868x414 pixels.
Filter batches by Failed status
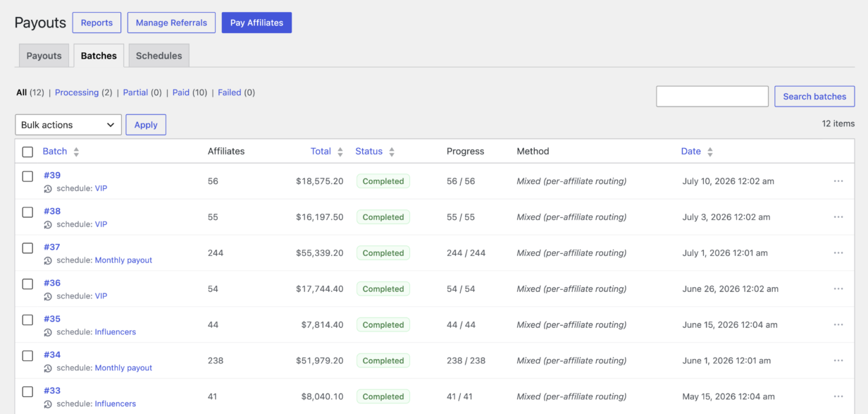230,92
